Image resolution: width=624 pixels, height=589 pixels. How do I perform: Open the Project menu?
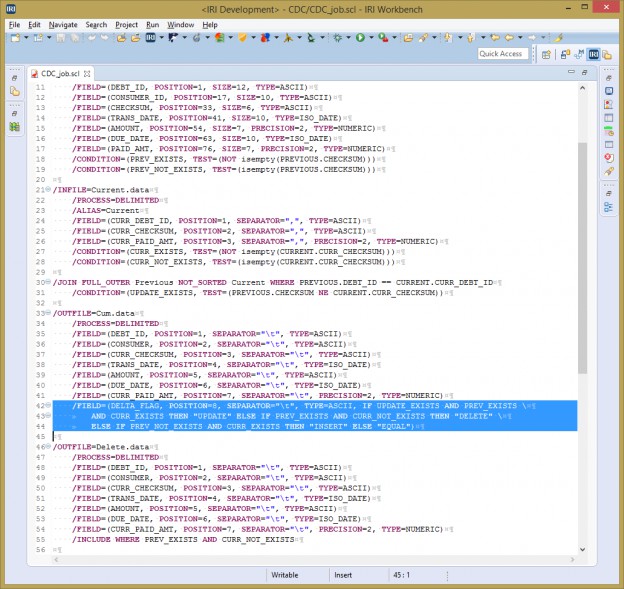coord(127,25)
